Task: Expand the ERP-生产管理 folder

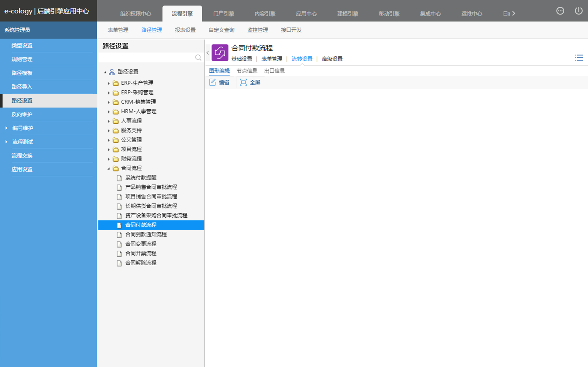Action: pos(109,83)
